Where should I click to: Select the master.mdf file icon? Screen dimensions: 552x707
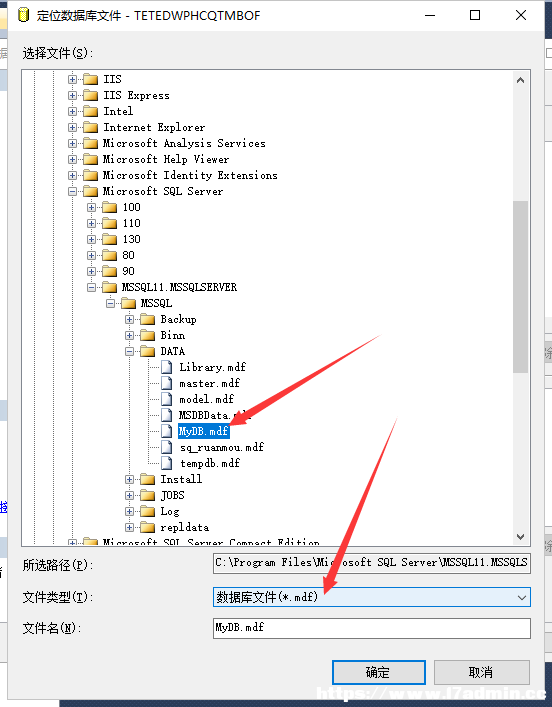point(166,383)
